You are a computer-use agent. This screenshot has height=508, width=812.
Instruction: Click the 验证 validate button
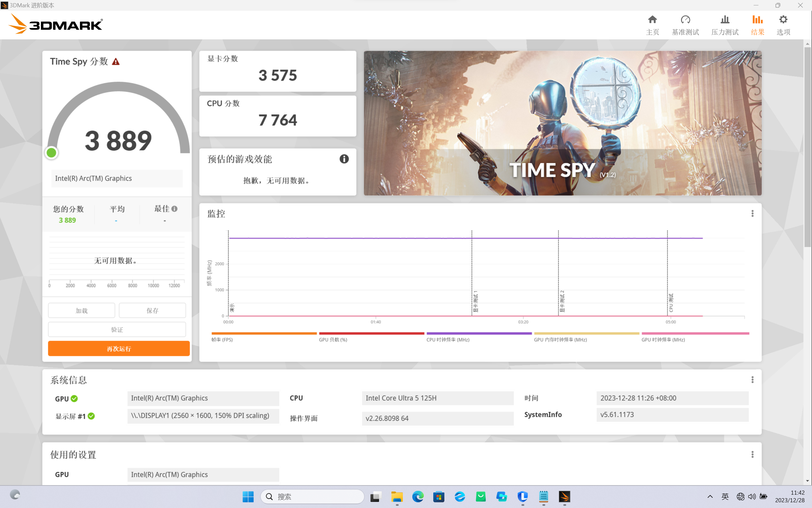coord(117,330)
